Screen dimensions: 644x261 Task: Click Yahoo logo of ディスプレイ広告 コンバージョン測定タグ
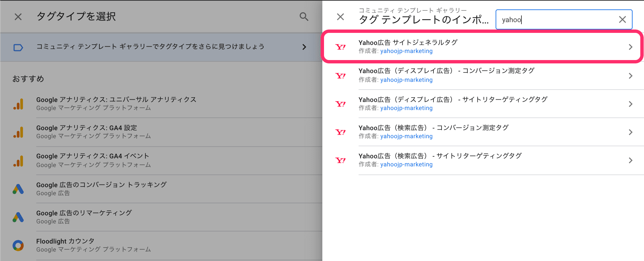coord(340,76)
